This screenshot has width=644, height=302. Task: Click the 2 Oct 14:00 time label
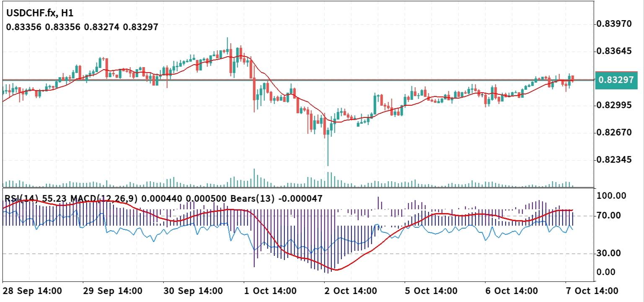pyautogui.click(x=351, y=291)
